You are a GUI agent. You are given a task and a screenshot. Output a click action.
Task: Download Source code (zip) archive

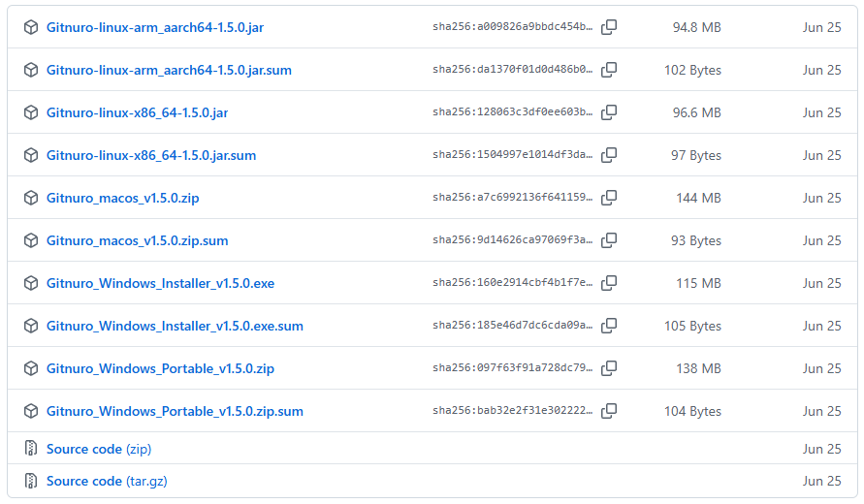(x=99, y=449)
